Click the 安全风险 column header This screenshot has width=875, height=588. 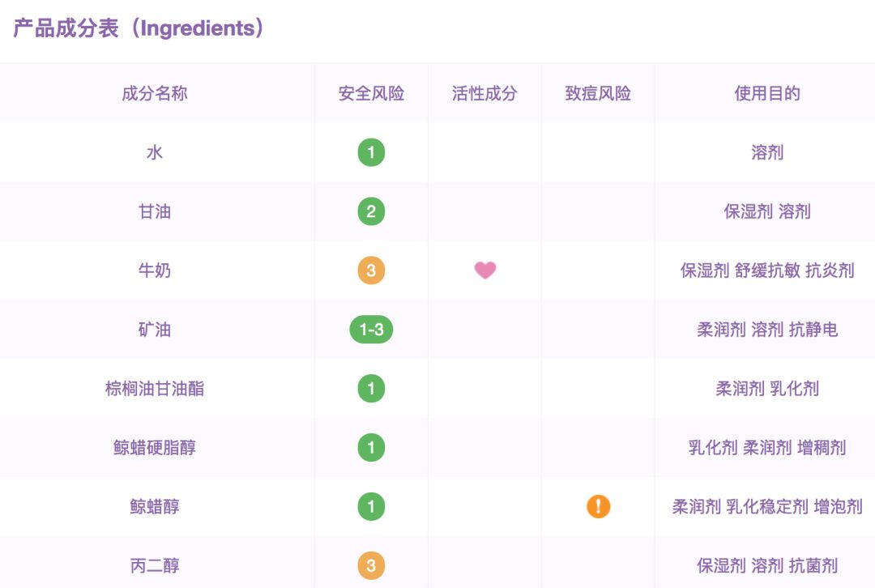point(371,93)
